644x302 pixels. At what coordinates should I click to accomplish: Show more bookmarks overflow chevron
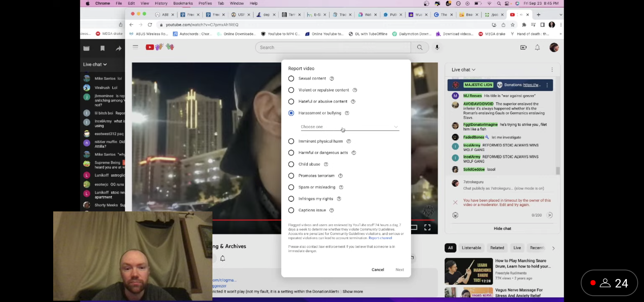click(x=561, y=34)
